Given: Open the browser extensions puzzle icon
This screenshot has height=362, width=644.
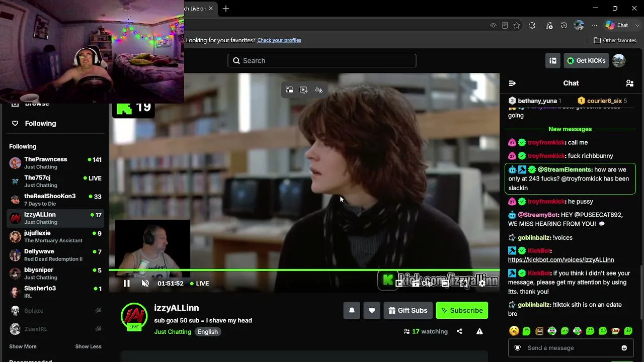Looking at the screenshot, I should tap(532, 25).
